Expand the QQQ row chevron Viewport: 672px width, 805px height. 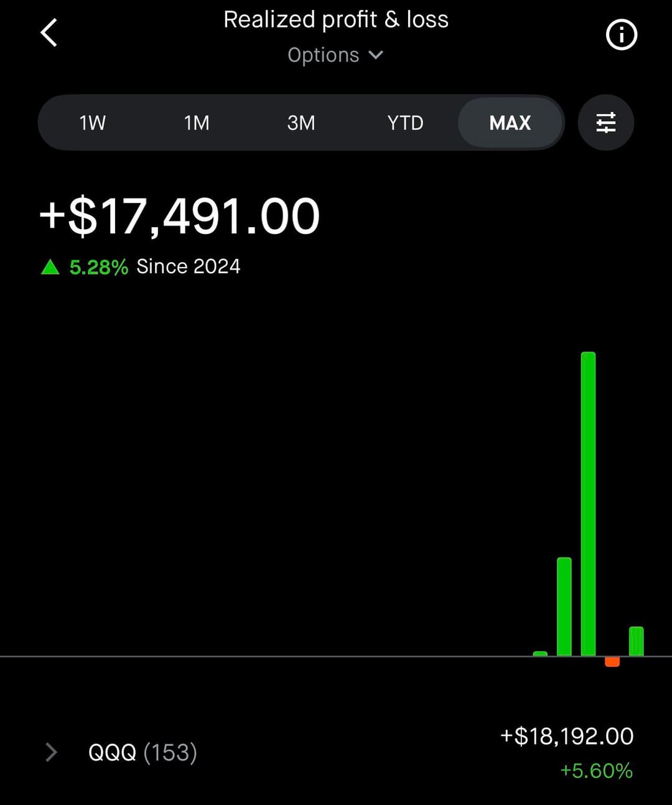coord(52,752)
